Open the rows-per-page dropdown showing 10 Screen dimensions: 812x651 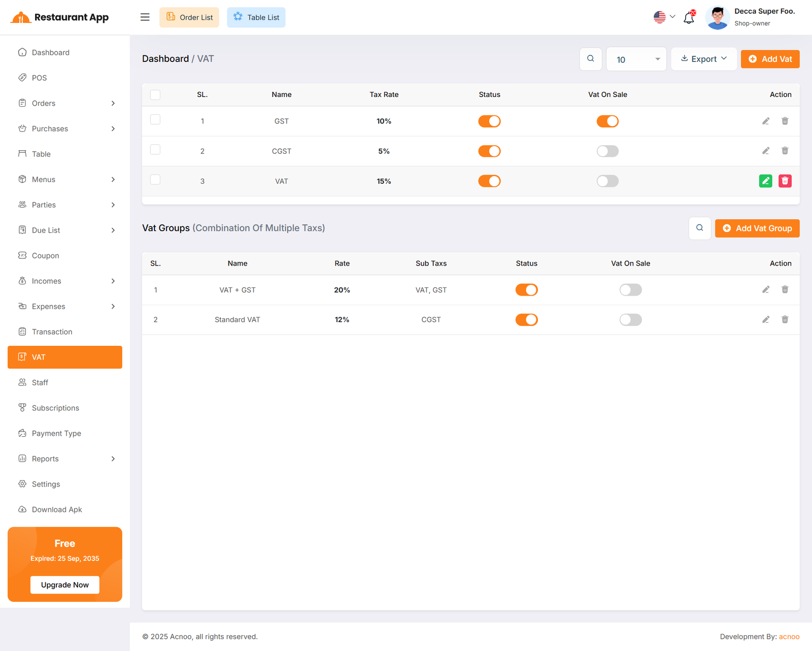(636, 59)
